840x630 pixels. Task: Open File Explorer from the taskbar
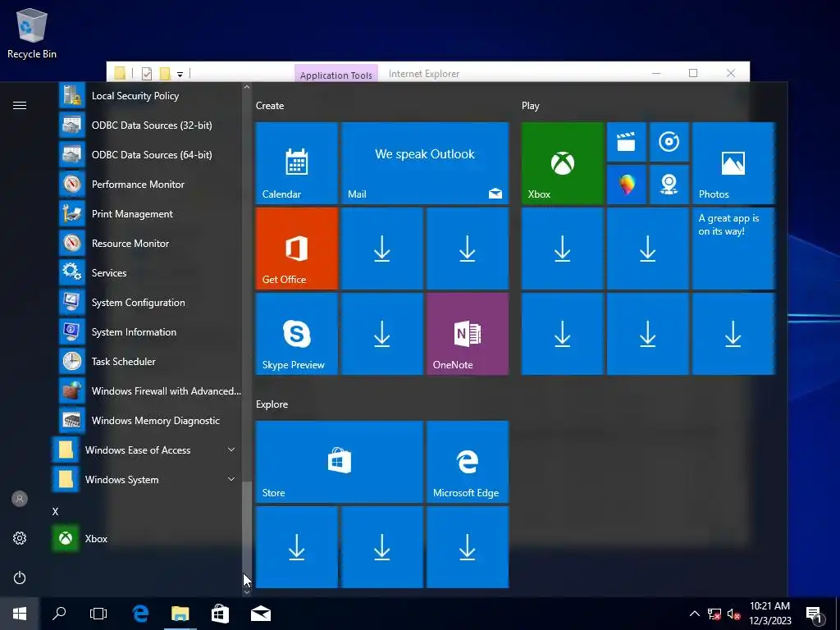(x=180, y=614)
